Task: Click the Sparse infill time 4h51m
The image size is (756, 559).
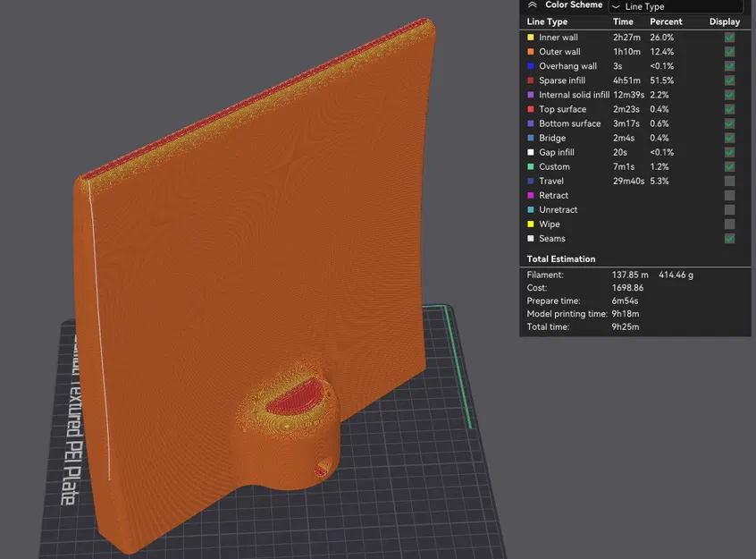Action: click(x=626, y=80)
